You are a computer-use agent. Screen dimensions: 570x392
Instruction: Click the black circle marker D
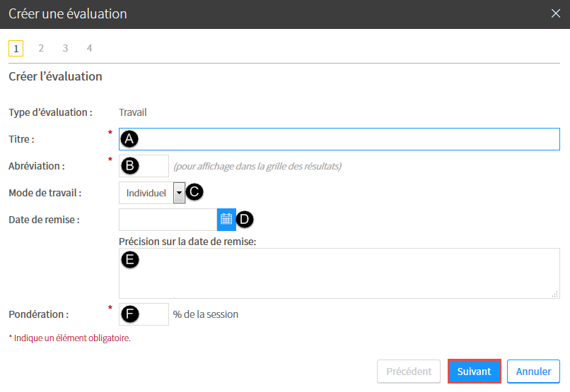pos(245,220)
